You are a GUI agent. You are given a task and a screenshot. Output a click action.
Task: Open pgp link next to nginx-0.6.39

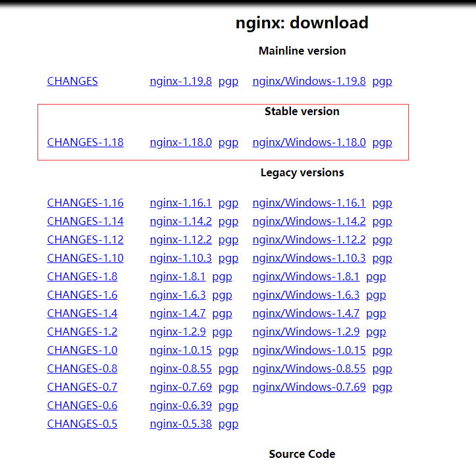228,406
